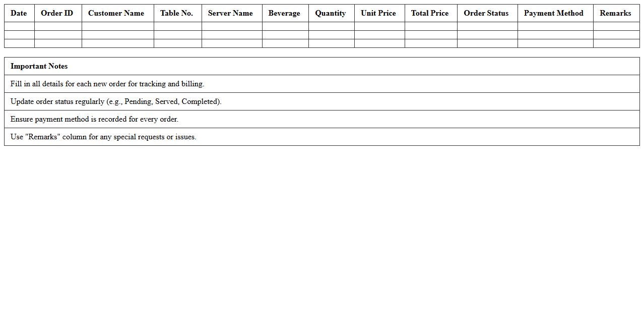The width and height of the screenshot is (644, 328).
Task: Select the Unit Price header cell
Action: point(378,13)
